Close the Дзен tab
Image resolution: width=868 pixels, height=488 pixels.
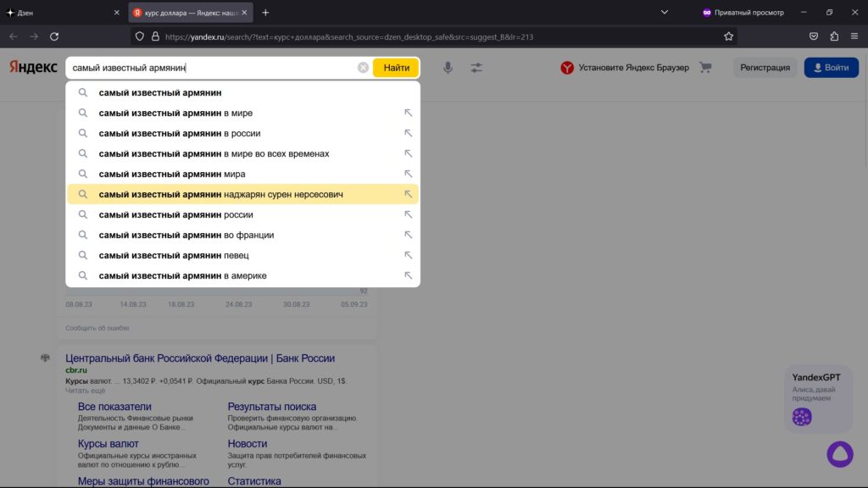pos(116,12)
